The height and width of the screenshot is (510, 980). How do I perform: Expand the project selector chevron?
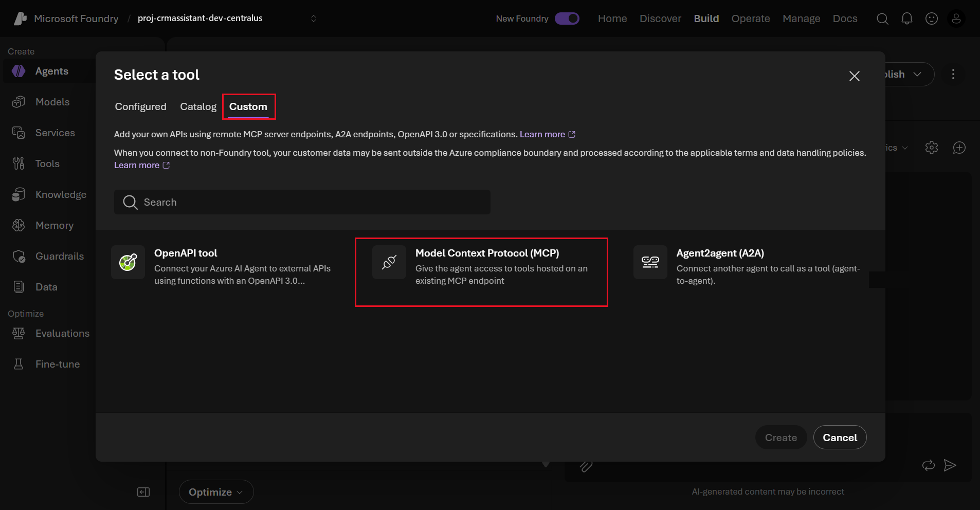314,19
